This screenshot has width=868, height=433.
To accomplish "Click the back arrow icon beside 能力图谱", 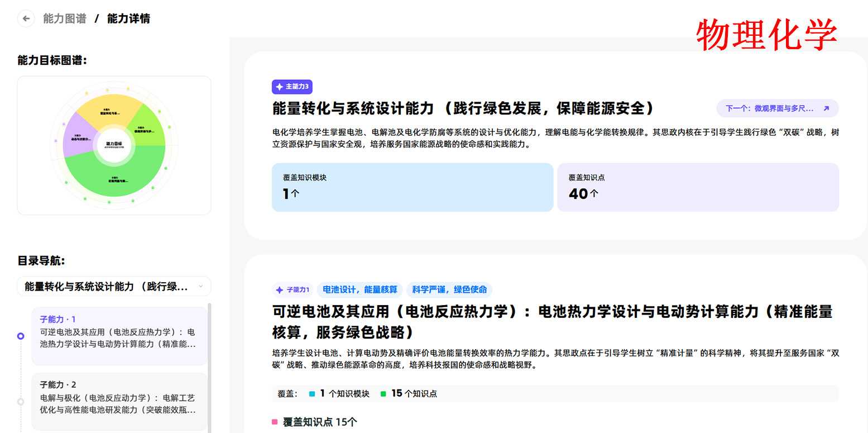I will coord(26,18).
